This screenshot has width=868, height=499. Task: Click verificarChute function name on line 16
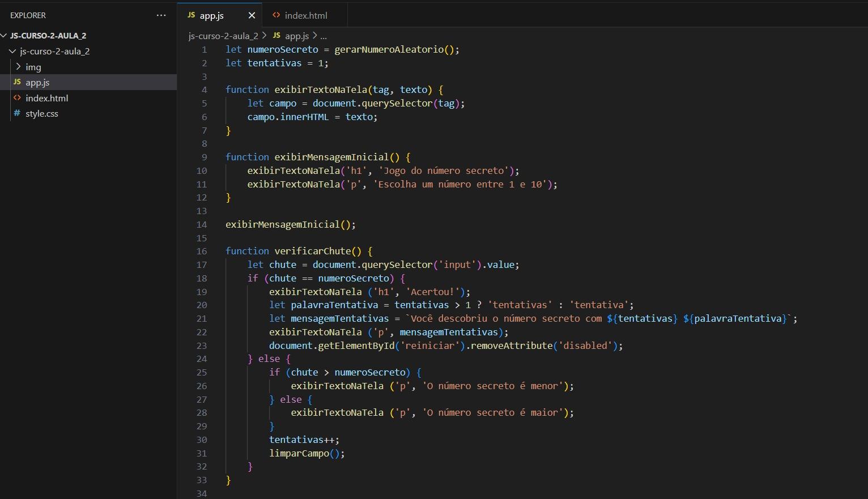click(x=312, y=251)
